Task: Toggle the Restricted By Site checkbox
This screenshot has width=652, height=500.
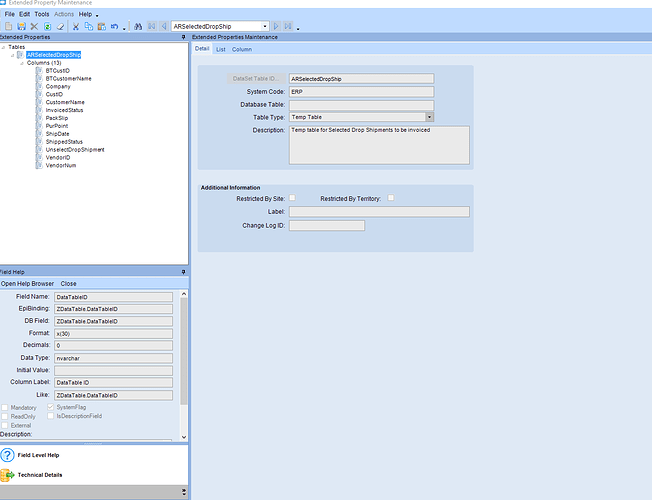Action: click(x=292, y=198)
